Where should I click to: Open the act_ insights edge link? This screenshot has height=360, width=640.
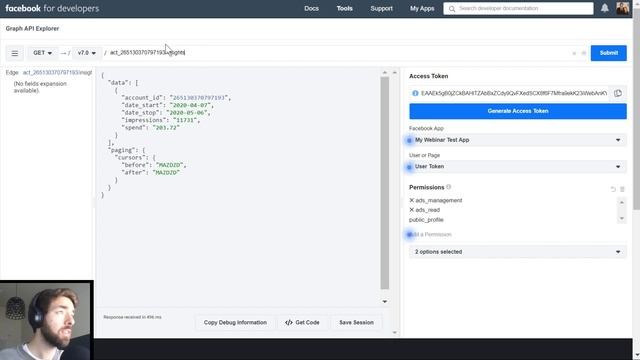(x=57, y=73)
